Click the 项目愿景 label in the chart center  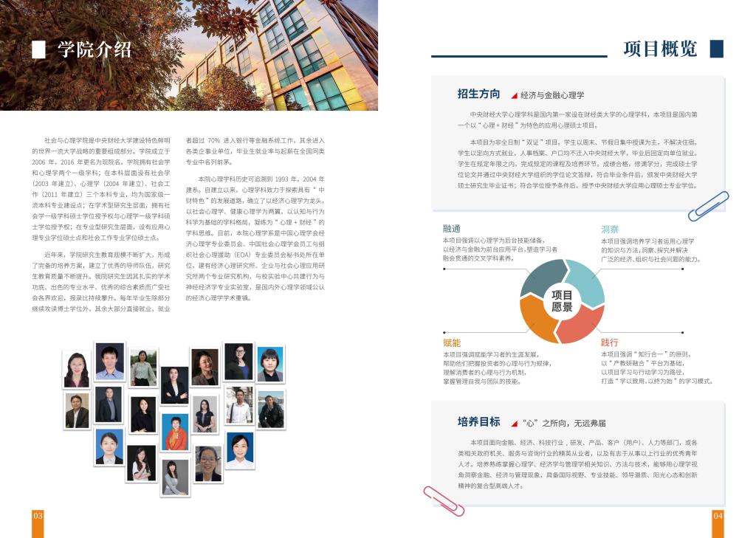tap(562, 300)
